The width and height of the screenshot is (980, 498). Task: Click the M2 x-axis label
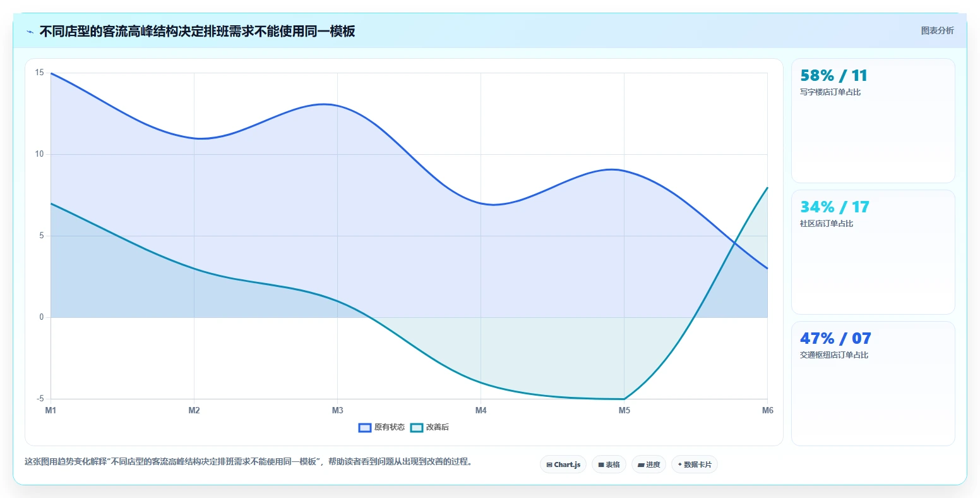[194, 411]
